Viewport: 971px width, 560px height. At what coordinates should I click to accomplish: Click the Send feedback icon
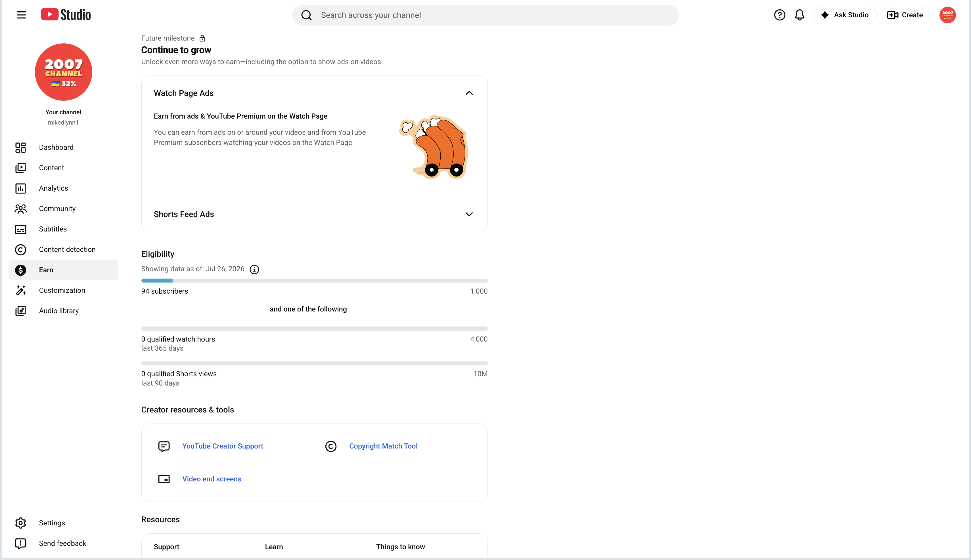coord(20,543)
